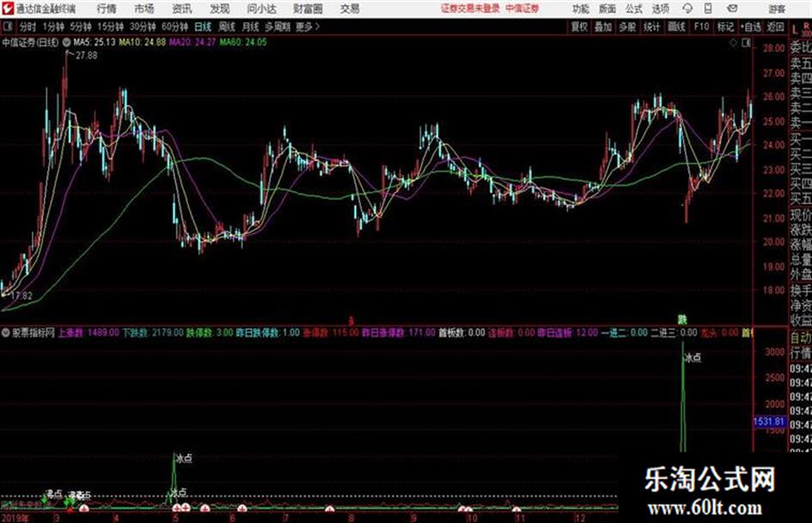This screenshot has width=812, height=523.
Task: Toggle the left panel icon beside 分时
Action: pos(7,27)
